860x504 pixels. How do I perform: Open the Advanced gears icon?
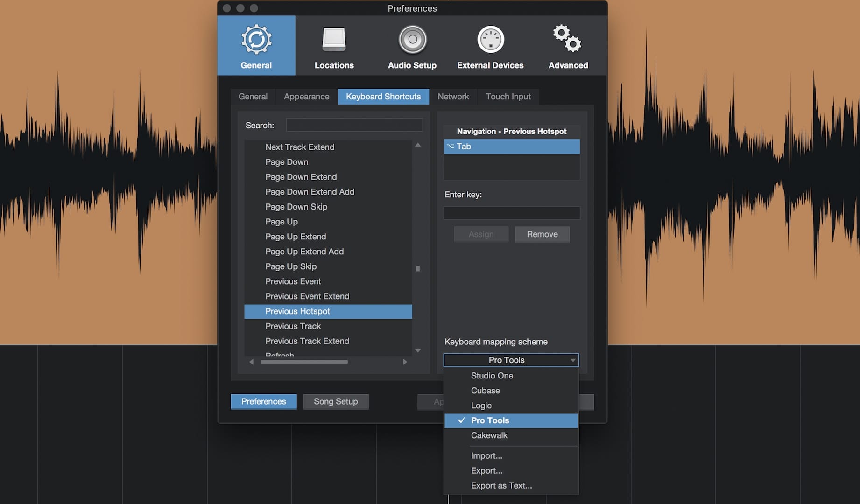pos(568,39)
